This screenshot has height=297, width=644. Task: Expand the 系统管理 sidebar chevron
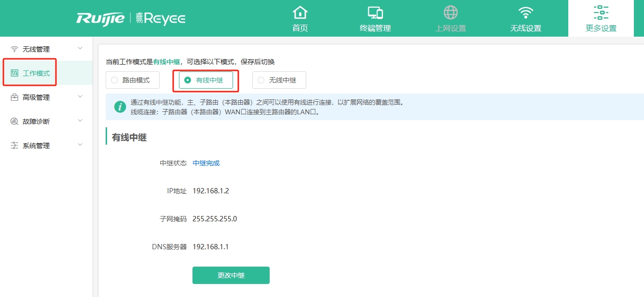click(80, 145)
